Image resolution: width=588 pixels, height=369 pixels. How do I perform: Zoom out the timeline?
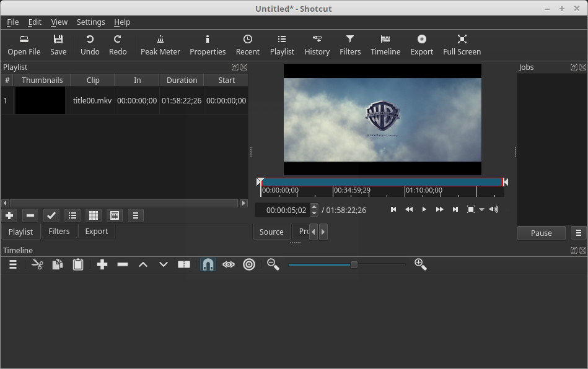coord(273,264)
